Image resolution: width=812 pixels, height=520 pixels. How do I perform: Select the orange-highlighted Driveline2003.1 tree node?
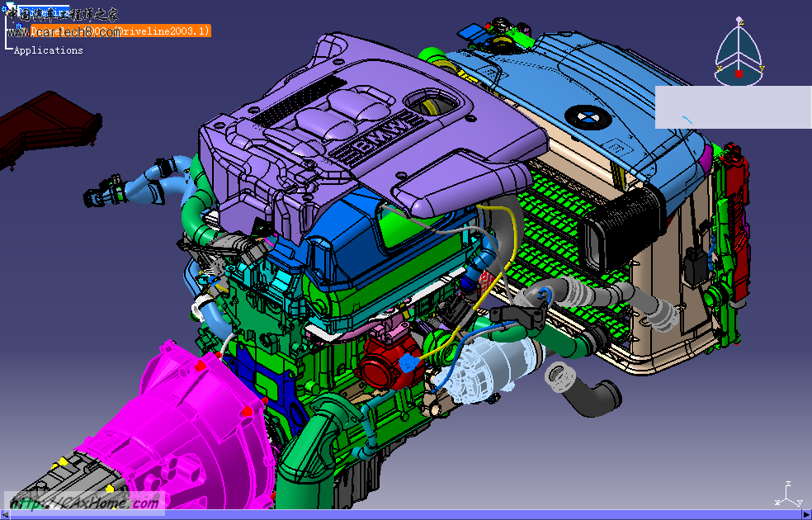[120, 31]
